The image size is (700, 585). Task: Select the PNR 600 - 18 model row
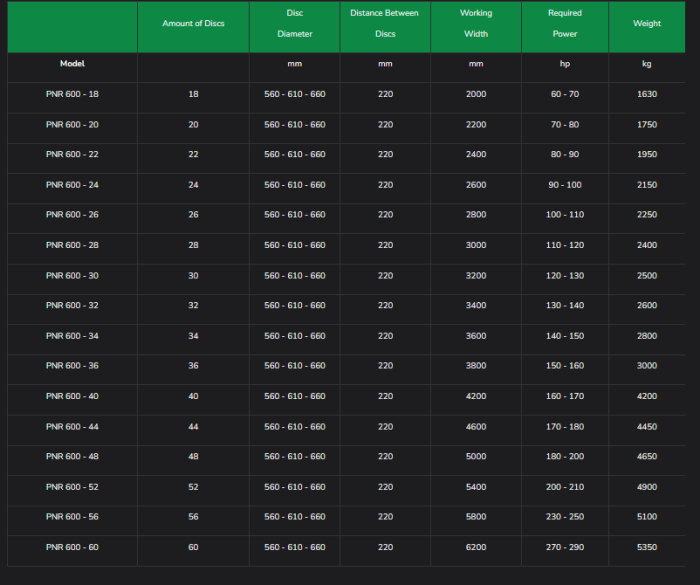point(72,94)
